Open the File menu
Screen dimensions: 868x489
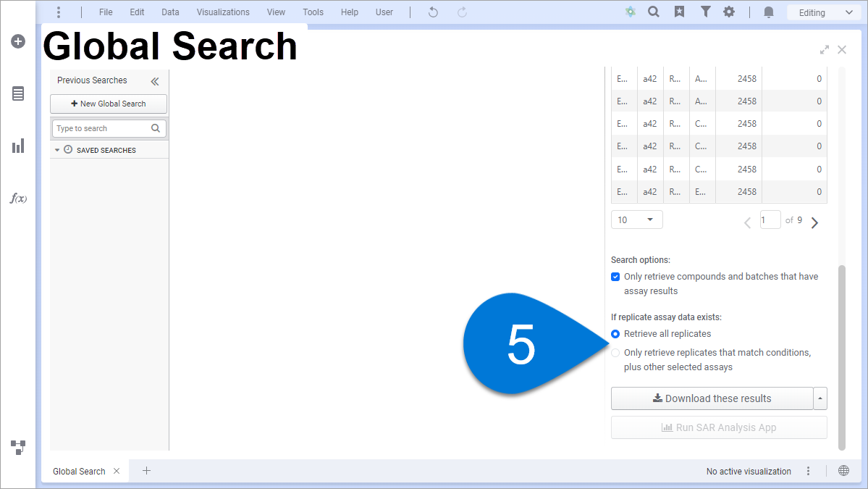tap(106, 12)
